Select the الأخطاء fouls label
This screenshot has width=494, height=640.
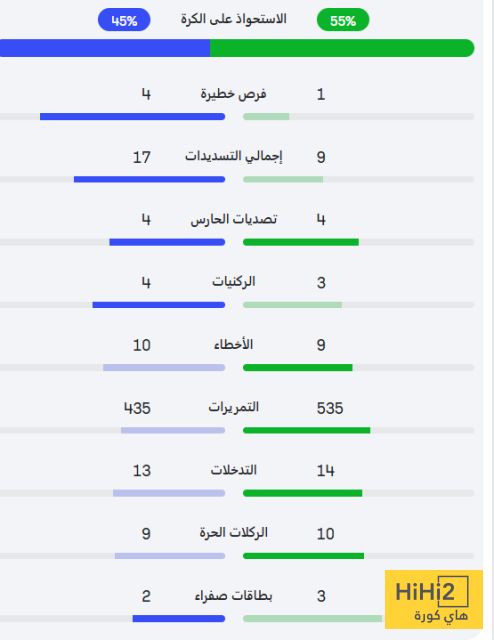coord(234,344)
